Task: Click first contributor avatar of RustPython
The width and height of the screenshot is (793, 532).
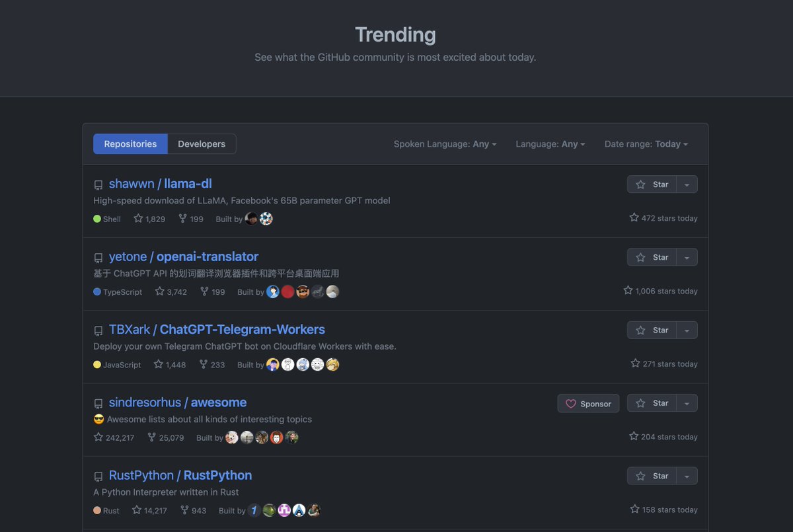Action: click(254, 510)
